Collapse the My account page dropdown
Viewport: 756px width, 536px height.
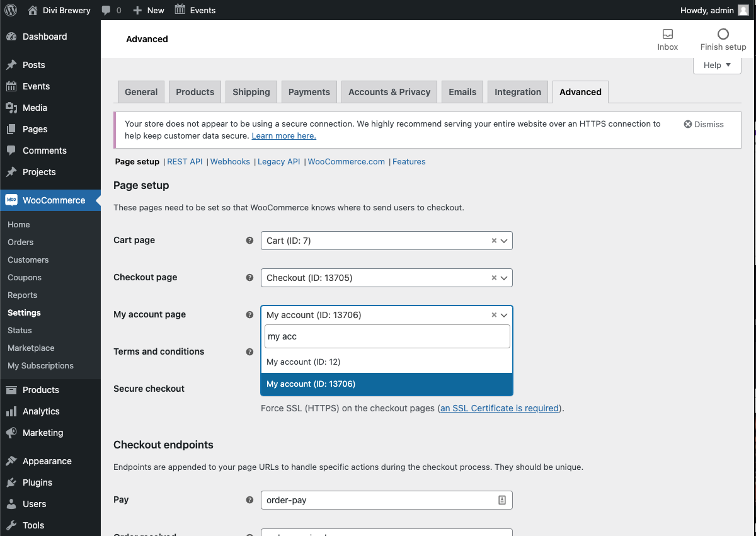tap(504, 315)
